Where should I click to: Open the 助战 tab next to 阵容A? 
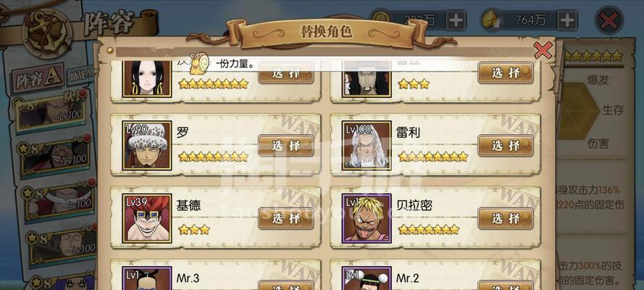pos(80,75)
